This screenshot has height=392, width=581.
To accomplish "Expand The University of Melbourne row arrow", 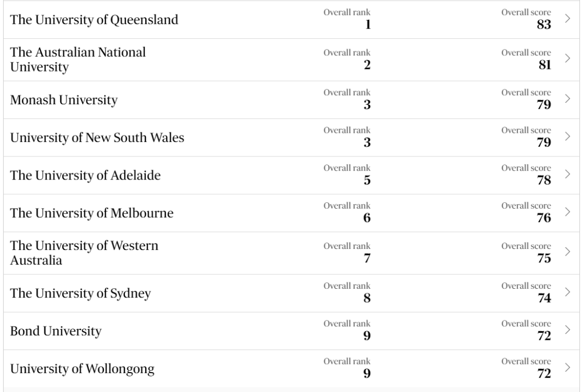I will [567, 212].
